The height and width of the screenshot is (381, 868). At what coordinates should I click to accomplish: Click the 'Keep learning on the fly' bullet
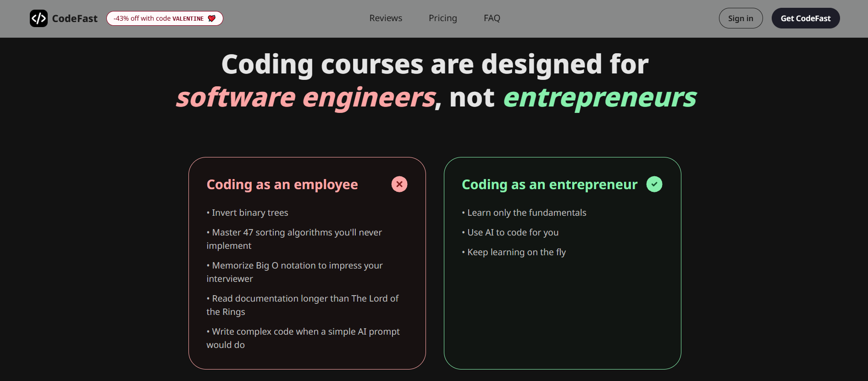(514, 252)
